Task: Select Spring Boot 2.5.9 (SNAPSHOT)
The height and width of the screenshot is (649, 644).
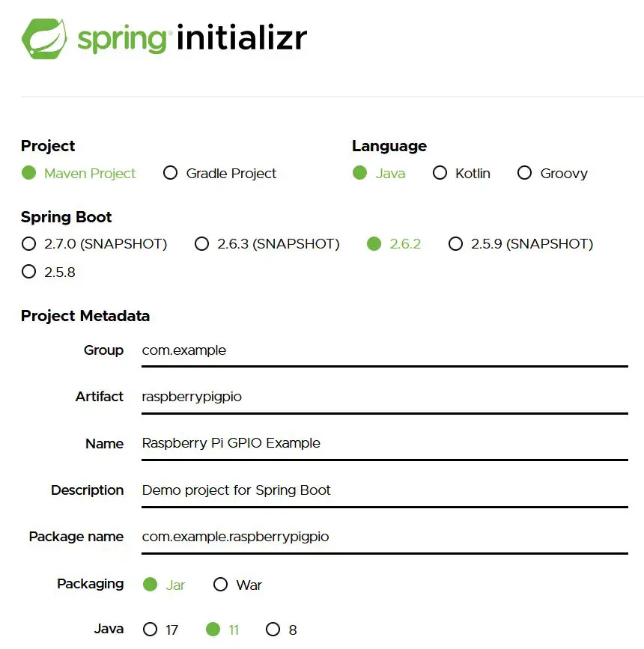Action: pos(455,244)
